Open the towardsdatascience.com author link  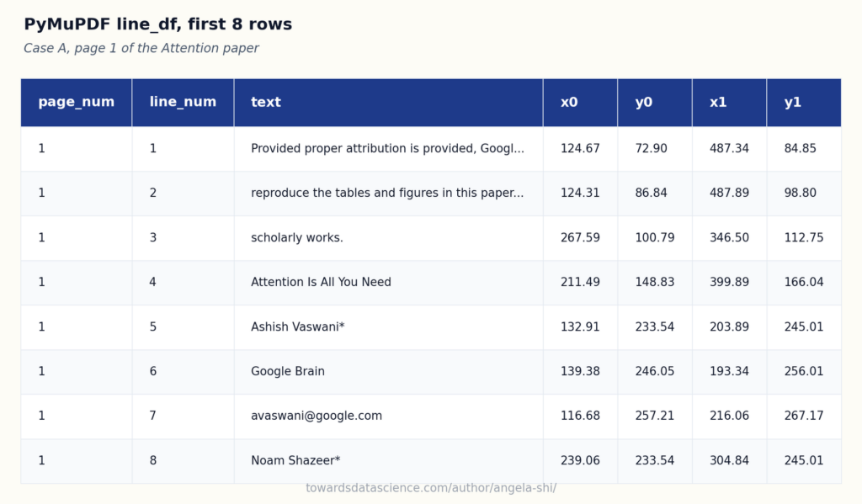pos(431,488)
